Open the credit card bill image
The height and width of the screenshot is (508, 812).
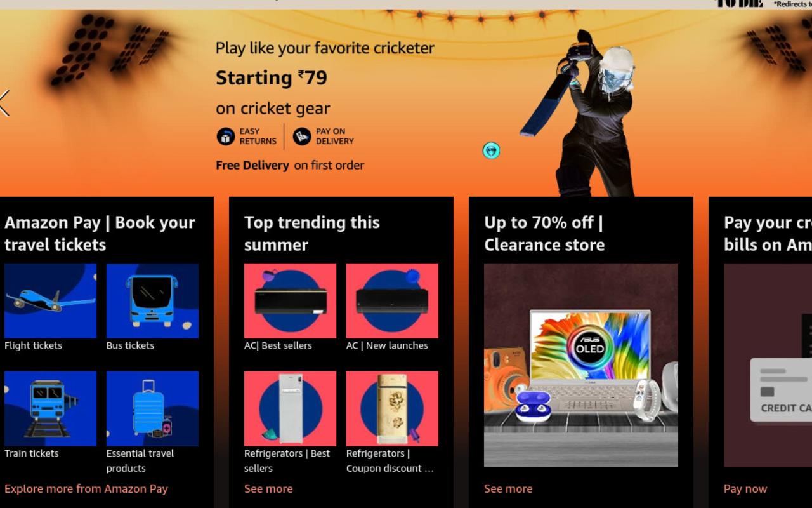click(768, 365)
